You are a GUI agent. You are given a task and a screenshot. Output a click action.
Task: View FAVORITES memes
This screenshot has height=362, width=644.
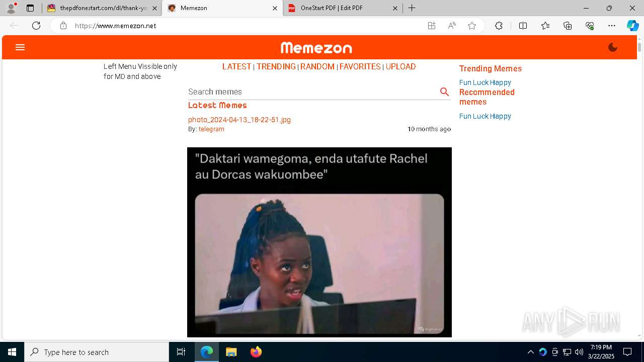(360, 66)
